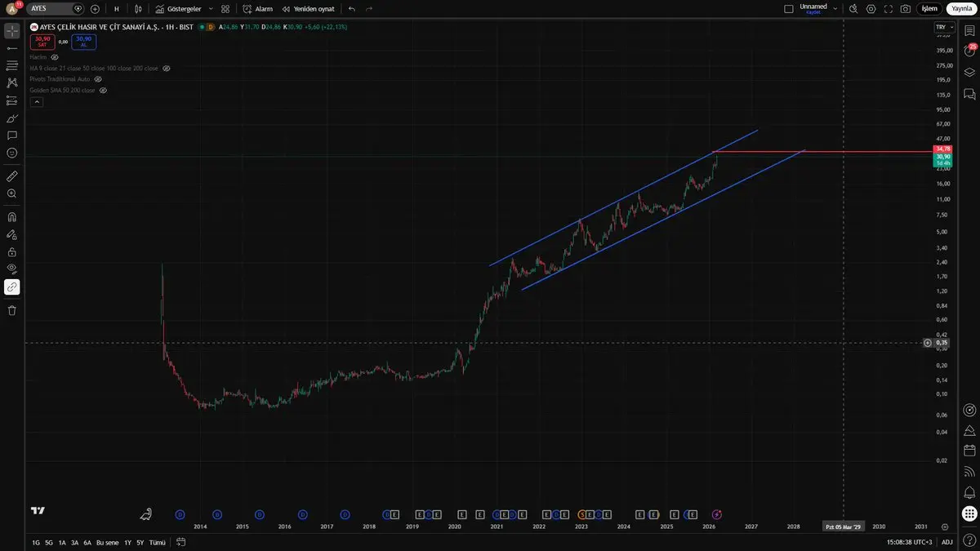
Task: Open the user profile avatar menu
Action: click(12, 8)
